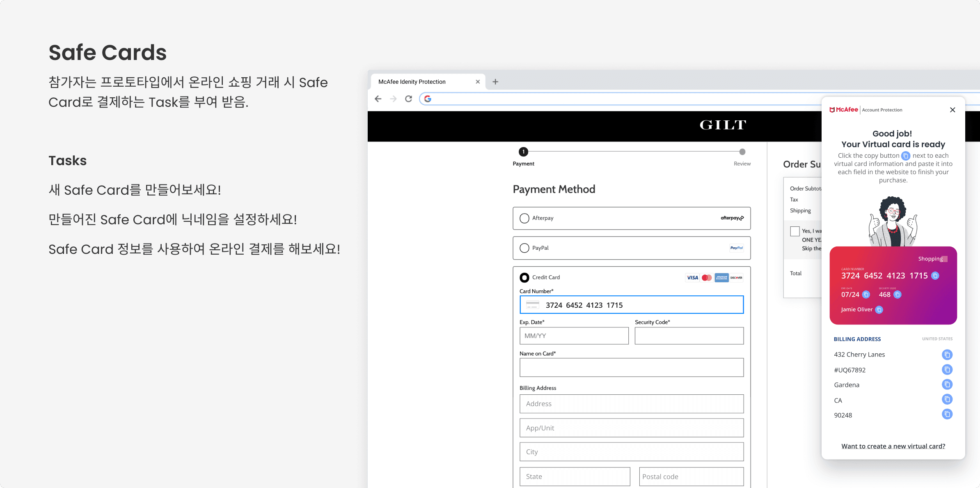Click 'Want to create a new virtual card?' link
This screenshot has width=980, height=488.
point(893,446)
